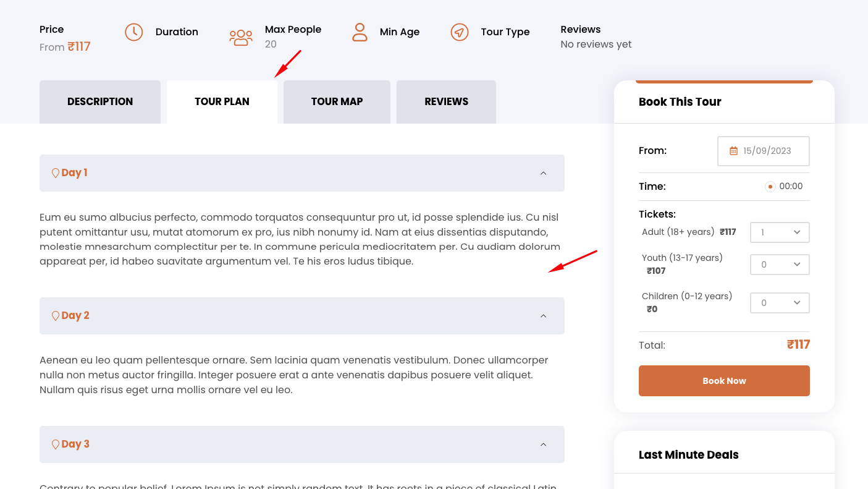
Task: Click the 'Book This Tour' heading
Action: point(680,102)
